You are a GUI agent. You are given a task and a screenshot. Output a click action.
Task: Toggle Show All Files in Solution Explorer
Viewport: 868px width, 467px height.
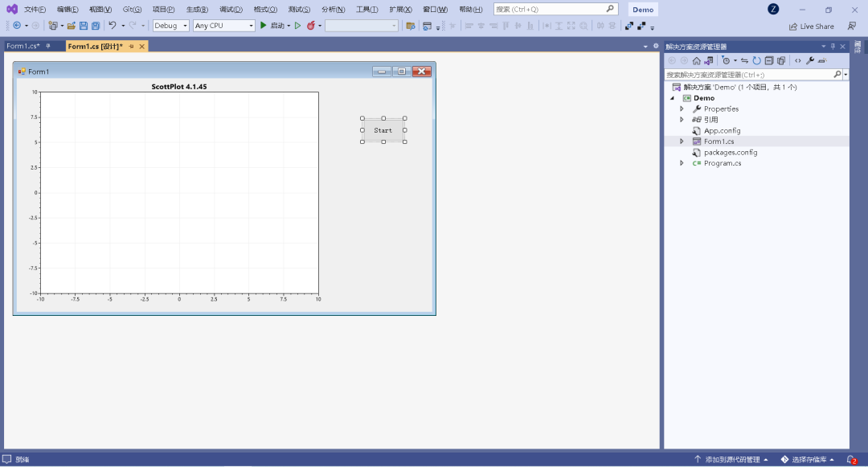780,60
